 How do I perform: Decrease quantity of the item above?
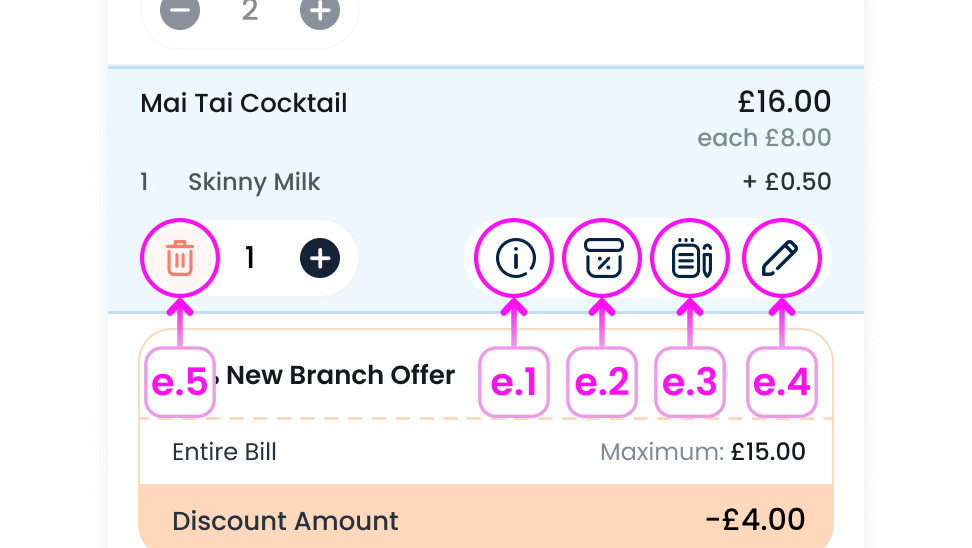point(180,12)
